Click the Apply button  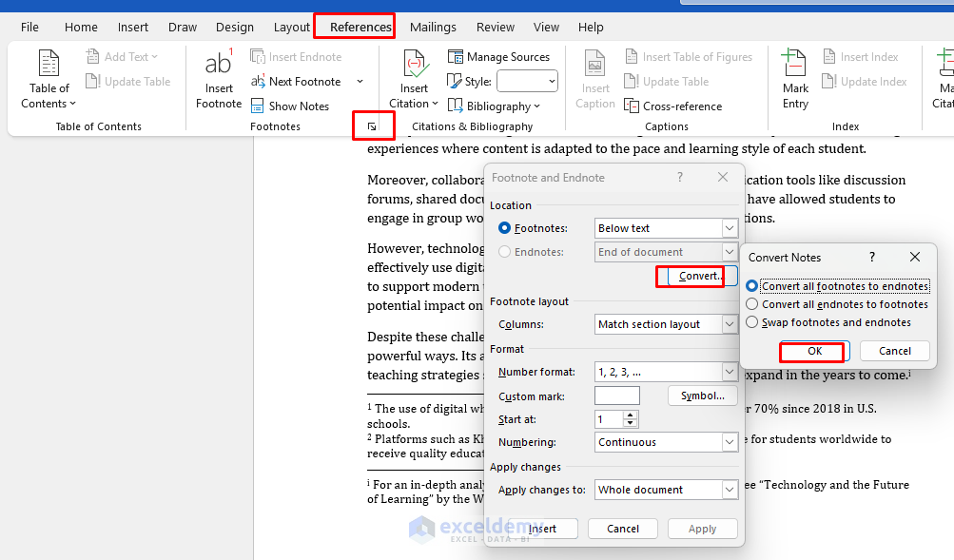[703, 529]
